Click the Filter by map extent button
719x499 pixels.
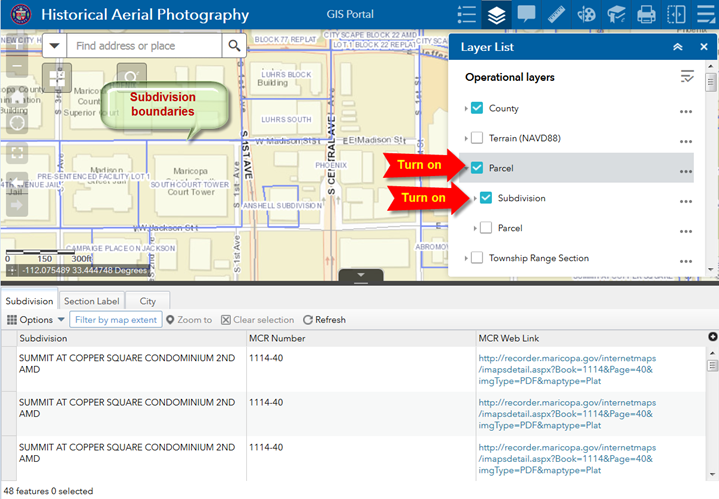tap(115, 320)
